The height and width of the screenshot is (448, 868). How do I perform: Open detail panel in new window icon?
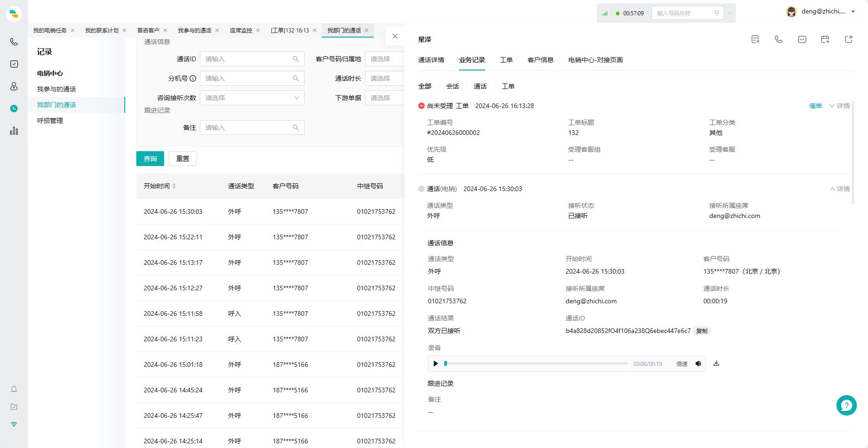click(x=849, y=39)
